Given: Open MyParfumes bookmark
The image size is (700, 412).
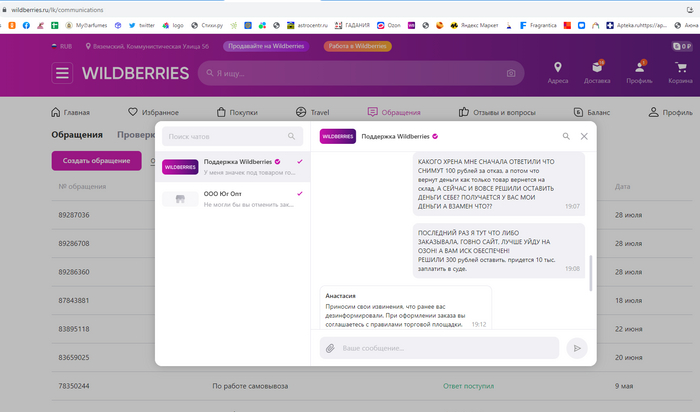Looking at the screenshot, I should (x=86, y=25).
